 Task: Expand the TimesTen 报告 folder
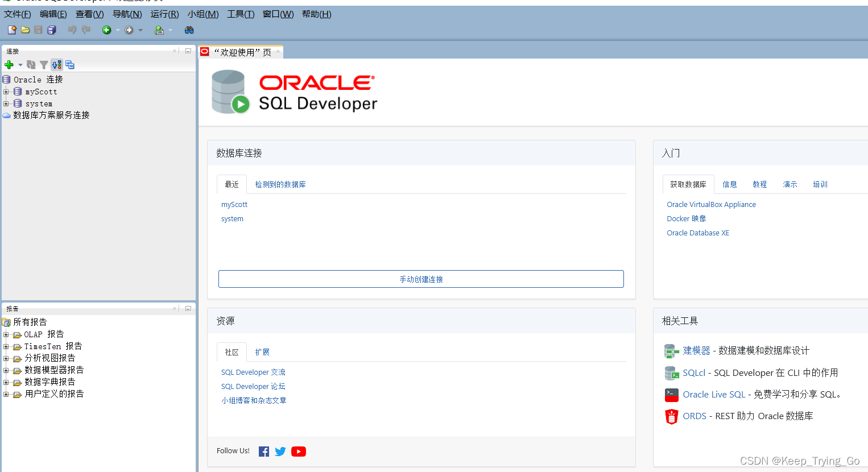(x=6, y=346)
